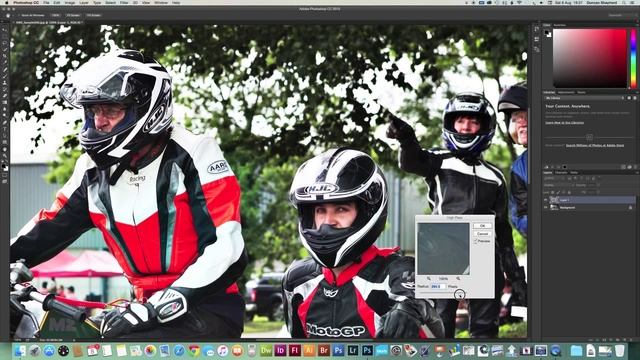Click the High Pass preview thumbnail
The width and height of the screenshot is (640, 360).
point(443,249)
